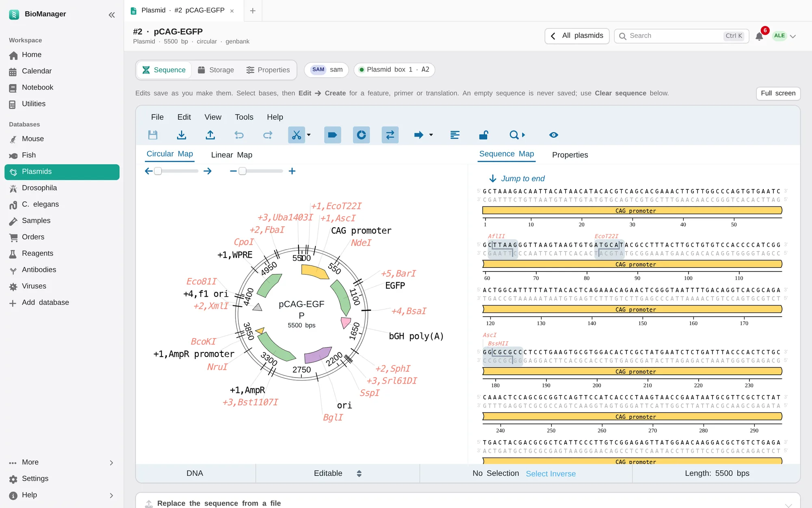This screenshot has height=508, width=812.
Task: Click the Select Inverse link
Action: tap(551, 474)
